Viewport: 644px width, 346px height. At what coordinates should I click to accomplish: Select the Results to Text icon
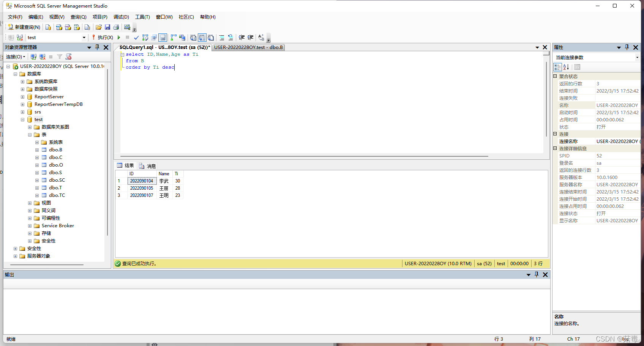click(x=193, y=38)
